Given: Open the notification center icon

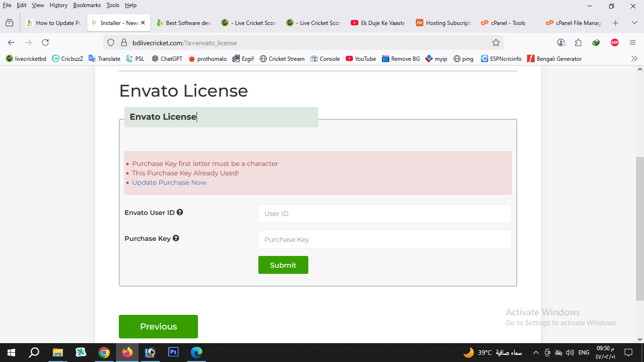Looking at the screenshot, I should [628, 352].
